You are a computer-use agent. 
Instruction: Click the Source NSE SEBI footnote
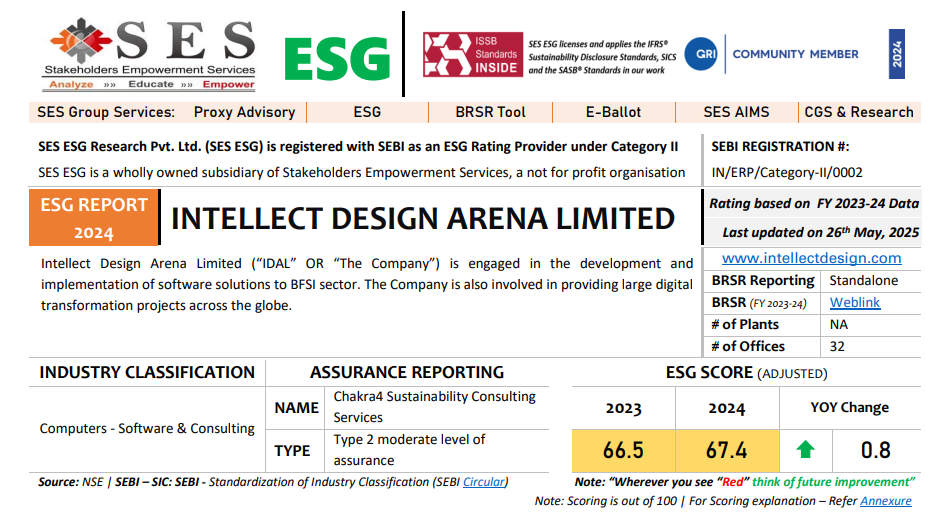tap(273, 482)
